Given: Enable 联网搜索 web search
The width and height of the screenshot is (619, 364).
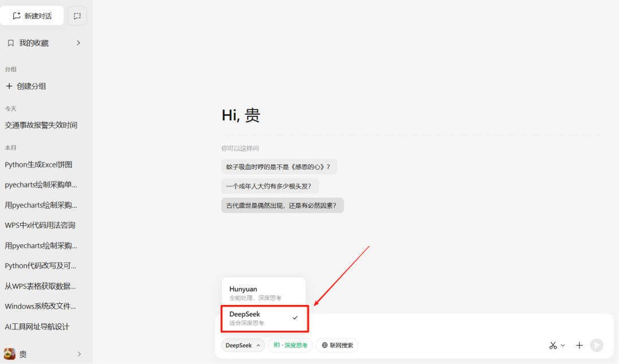Looking at the screenshot, I should (x=336, y=345).
